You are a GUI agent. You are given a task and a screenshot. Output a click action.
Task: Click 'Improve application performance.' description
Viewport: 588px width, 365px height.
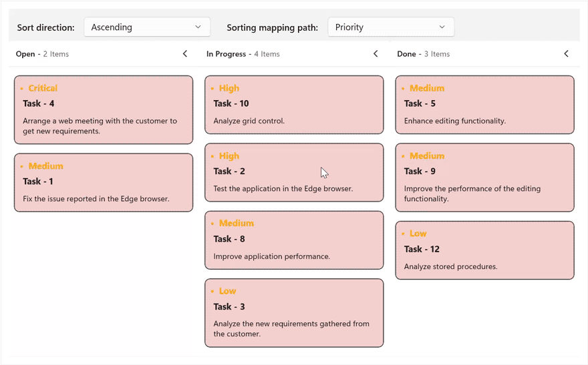click(x=272, y=256)
